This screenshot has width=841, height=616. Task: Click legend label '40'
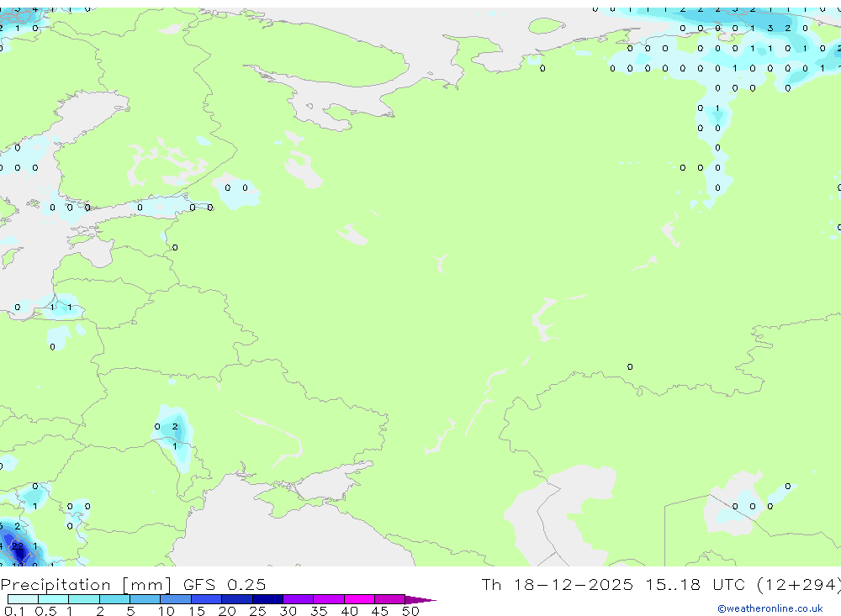350,611
